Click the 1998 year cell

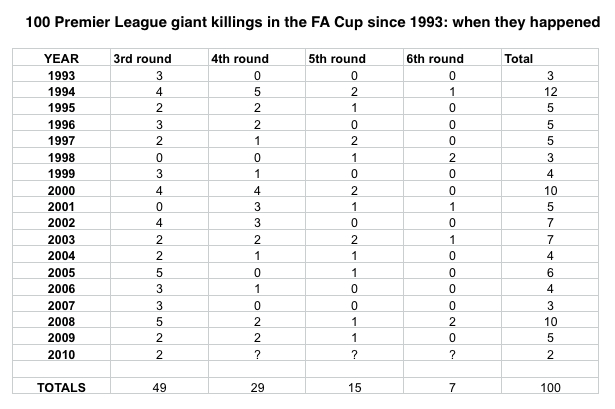click(x=61, y=157)
